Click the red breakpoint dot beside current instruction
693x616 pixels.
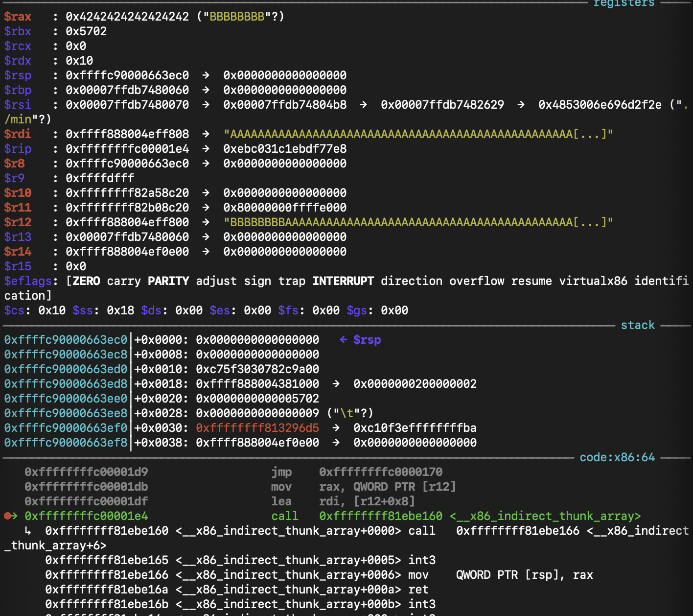pos(7,516)
